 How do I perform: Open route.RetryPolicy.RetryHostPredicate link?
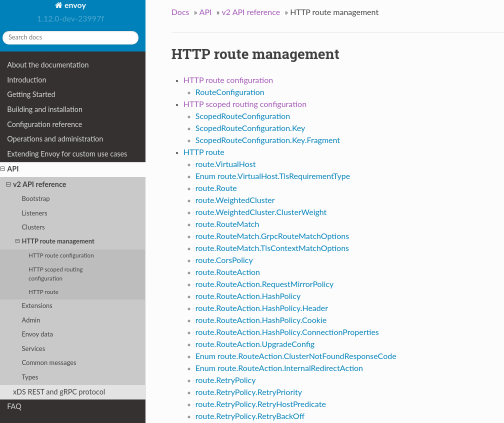(260, 404)
